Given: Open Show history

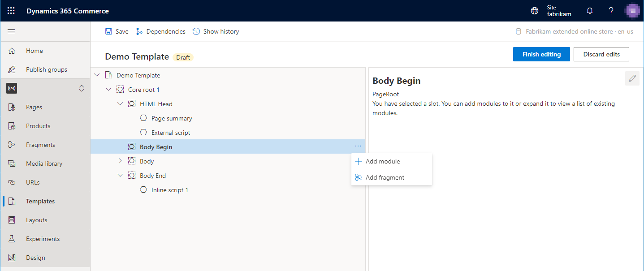Looking at the screenshot, I should click(x=216, y=31).
